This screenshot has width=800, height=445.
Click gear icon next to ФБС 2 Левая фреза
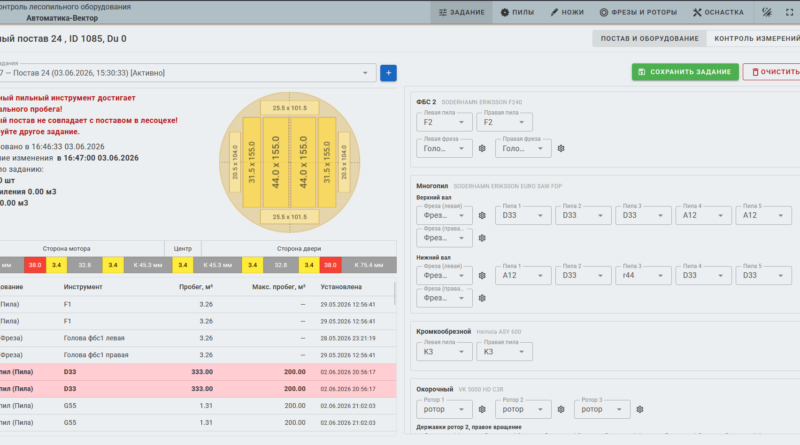tap(482, 149)
